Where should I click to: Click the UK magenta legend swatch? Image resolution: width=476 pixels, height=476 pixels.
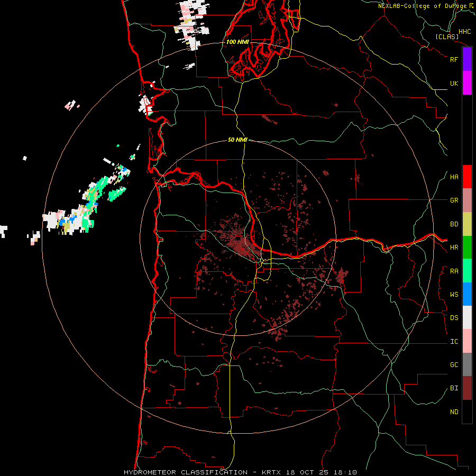tap(467, 83)
